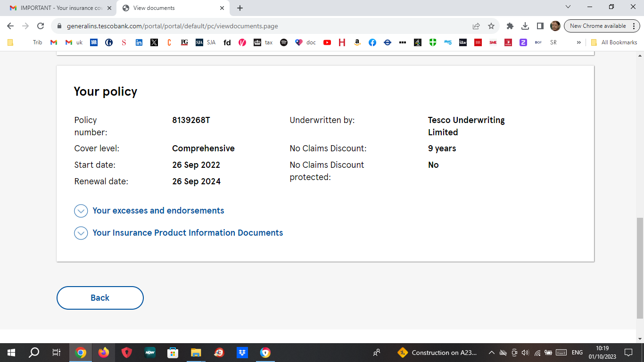Open the ITV bookmark
This screenshot has height=362, width=644.
[463, 42]
